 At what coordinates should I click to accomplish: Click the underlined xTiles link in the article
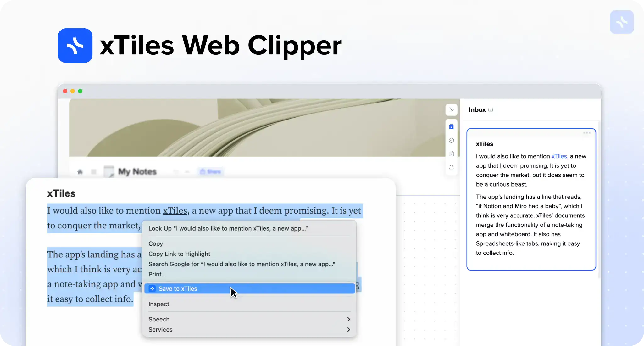coord(175,210)
